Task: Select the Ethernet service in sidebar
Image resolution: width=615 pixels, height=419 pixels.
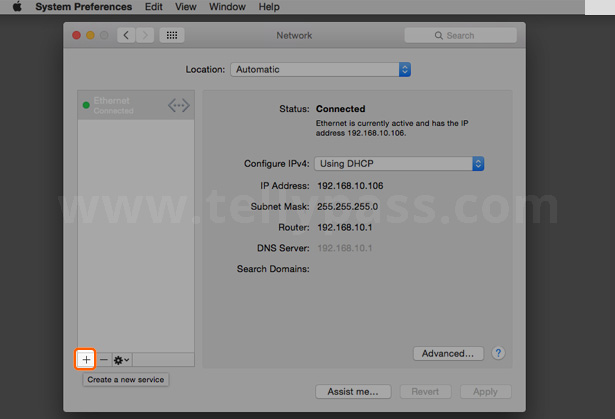Action: [136, 105]
